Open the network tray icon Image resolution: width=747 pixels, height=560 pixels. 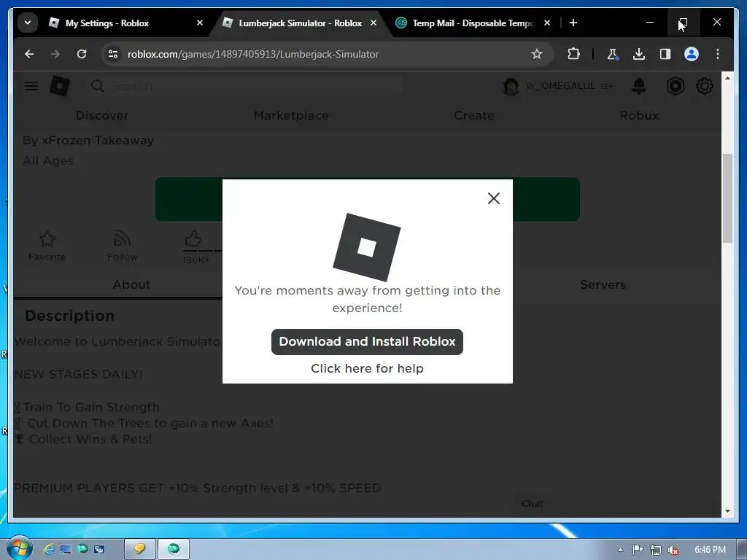coord(656,550)
